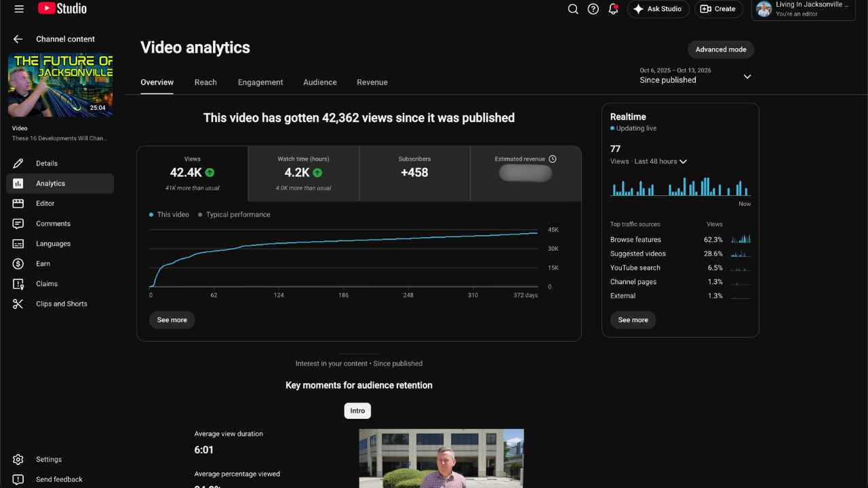
Task: Switch to the Overview tab
Action: pos(157,82)
